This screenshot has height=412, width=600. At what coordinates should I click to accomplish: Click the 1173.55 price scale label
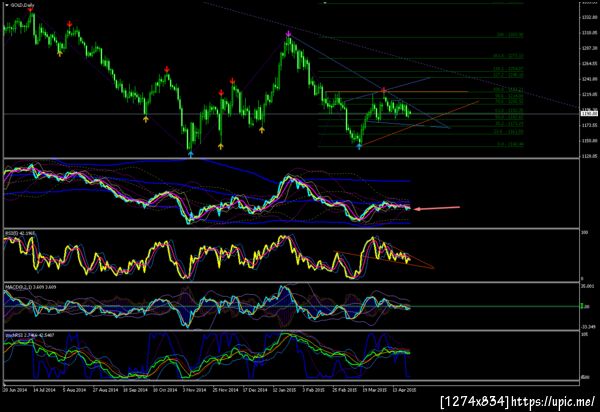pos(589,125)
